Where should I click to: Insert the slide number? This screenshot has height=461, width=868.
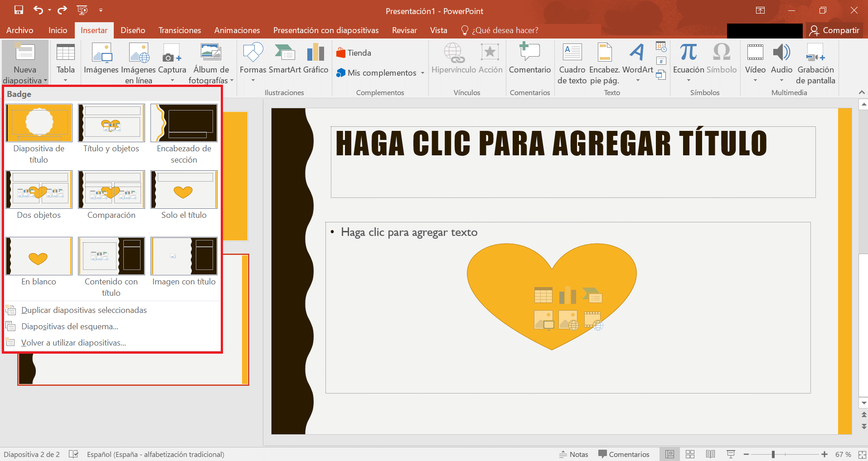pyautogui.click(x=661, y=60)
